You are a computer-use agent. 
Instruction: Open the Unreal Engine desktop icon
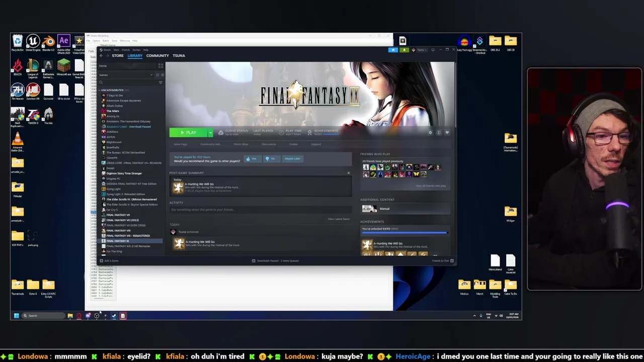coord(33,43)
